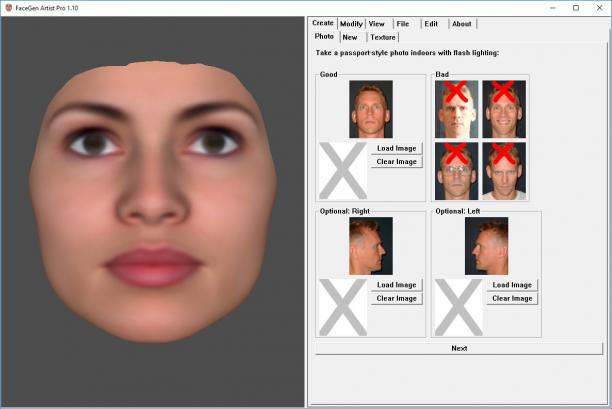
Task: Click the empty placeholder under Optional: Left
Action: 459,308
